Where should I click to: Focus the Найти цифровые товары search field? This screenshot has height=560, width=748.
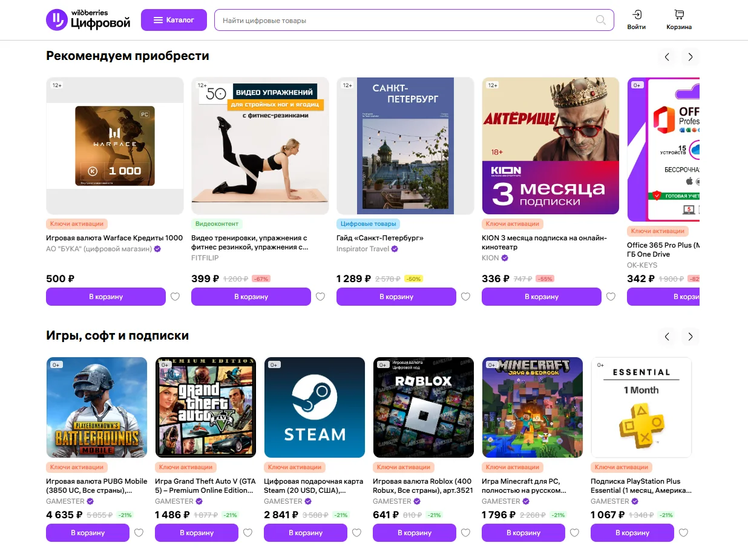405,20
